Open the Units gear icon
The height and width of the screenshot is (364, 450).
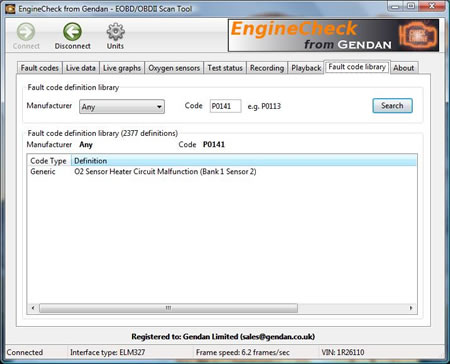click(115, 32)
